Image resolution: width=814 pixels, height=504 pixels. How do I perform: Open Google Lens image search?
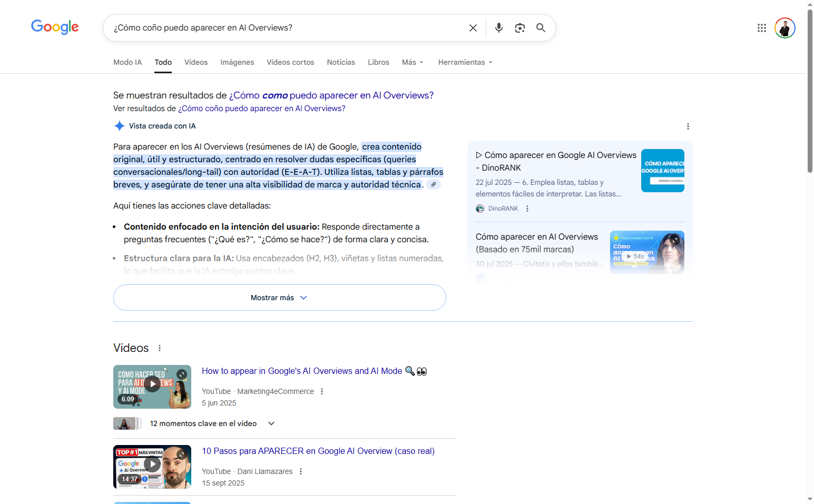519,28
